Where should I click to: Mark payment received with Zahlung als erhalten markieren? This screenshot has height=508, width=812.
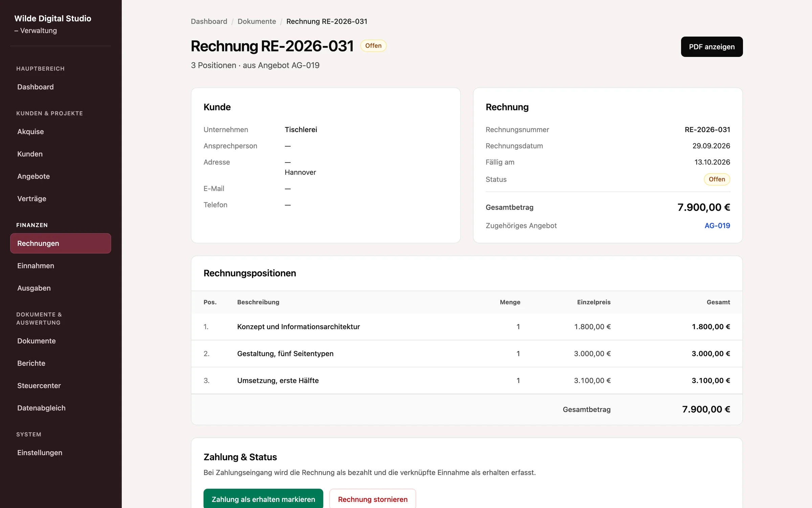point(263,499)
